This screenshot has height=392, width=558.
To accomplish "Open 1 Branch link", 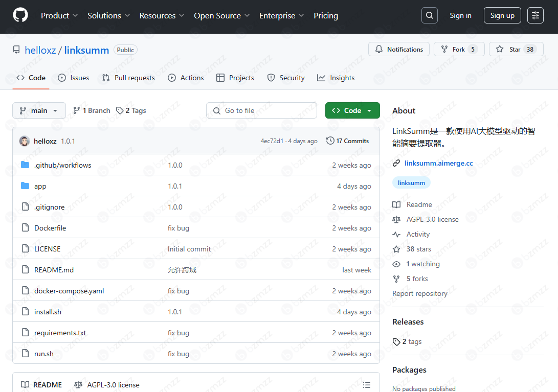I will (92, 110).
